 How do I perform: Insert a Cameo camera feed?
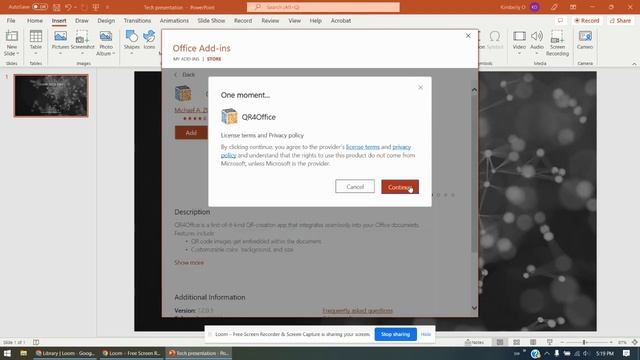click(585, 37)
